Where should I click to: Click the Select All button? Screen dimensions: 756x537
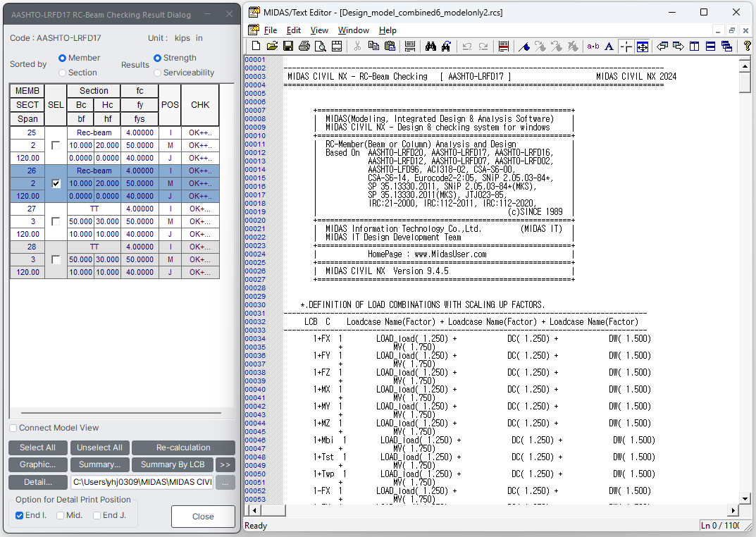click(37, 447)
